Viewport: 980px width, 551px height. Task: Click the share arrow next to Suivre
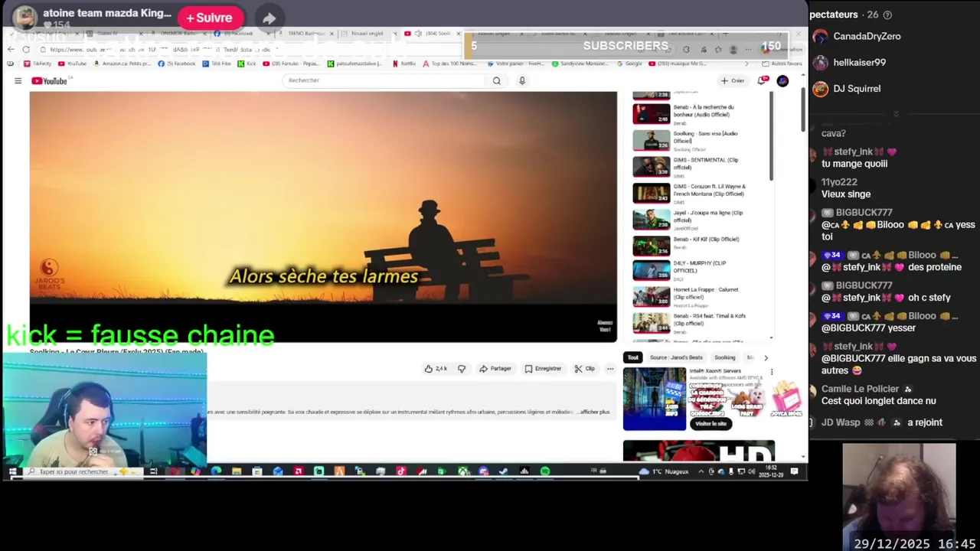click(x=269, y=18)
